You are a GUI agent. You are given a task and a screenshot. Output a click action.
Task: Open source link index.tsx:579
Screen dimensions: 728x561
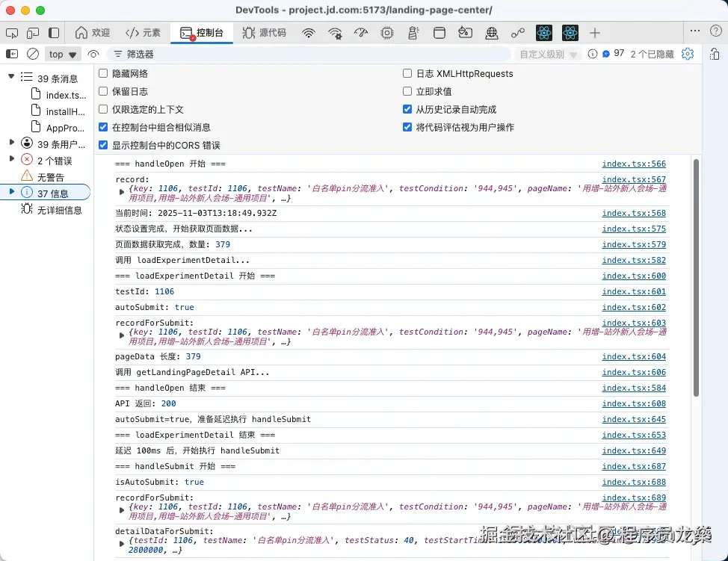click(x=634, y=244)
